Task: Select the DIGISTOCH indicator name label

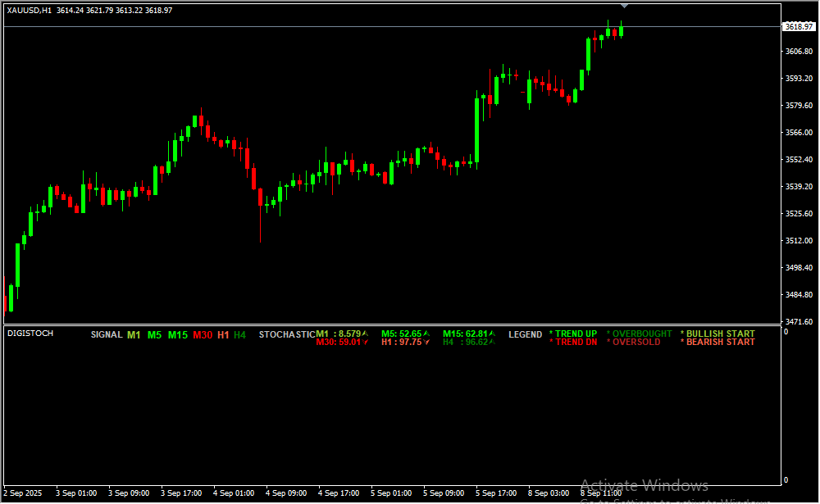Action: click(30, 334)
